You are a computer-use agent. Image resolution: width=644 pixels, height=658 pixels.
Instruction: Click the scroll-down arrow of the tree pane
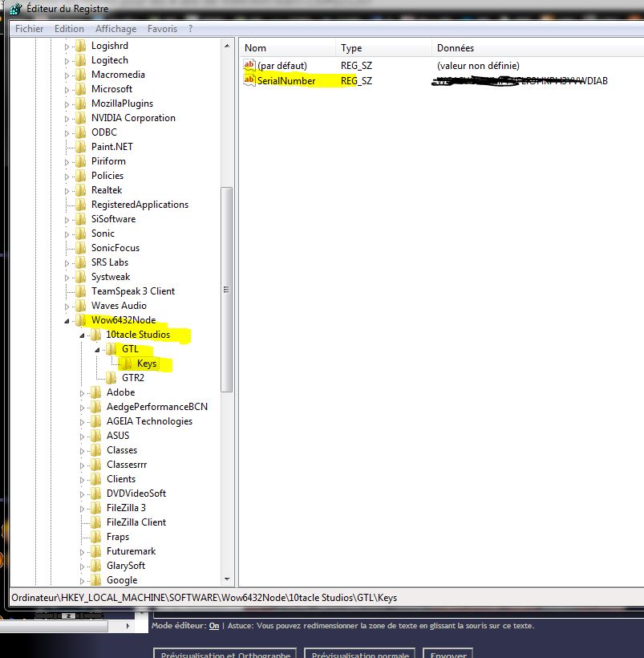point(227,579)
